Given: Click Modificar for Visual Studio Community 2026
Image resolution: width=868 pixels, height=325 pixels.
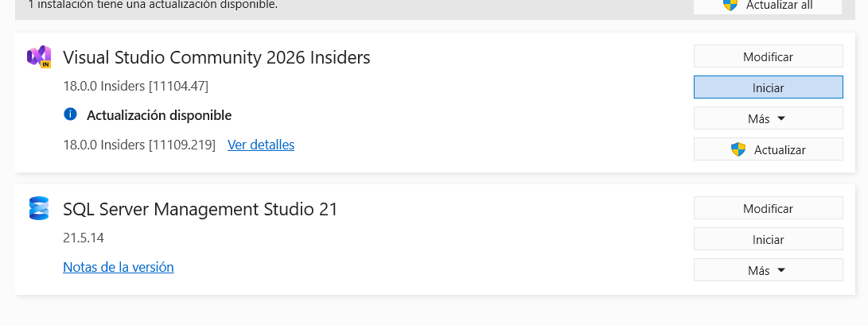Looking at the screenshot, I should click(768, 56).
